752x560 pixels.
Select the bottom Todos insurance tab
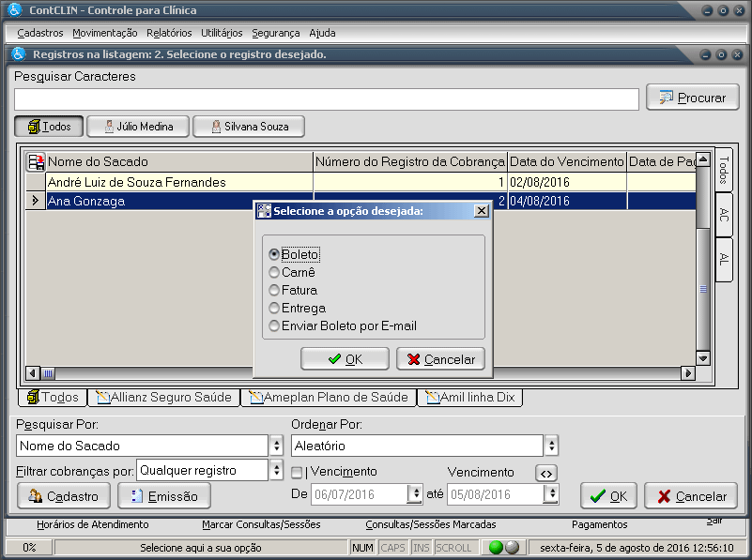pos(53,397)
